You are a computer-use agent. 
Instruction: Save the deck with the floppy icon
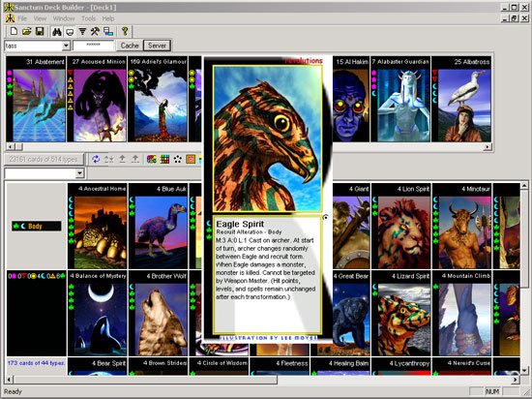pos(40,32)
